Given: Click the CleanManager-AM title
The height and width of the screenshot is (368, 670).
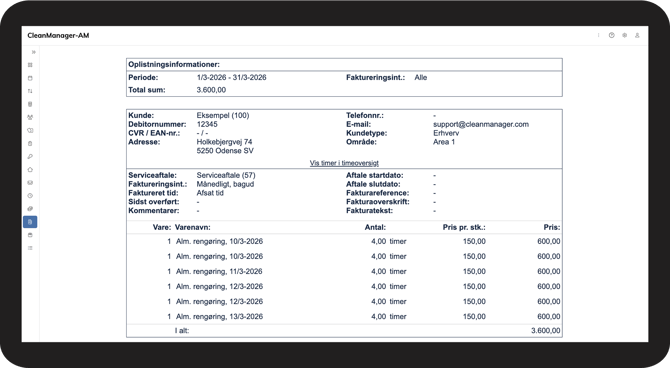Looking at the screenshot, I should [x=58, y=35].
